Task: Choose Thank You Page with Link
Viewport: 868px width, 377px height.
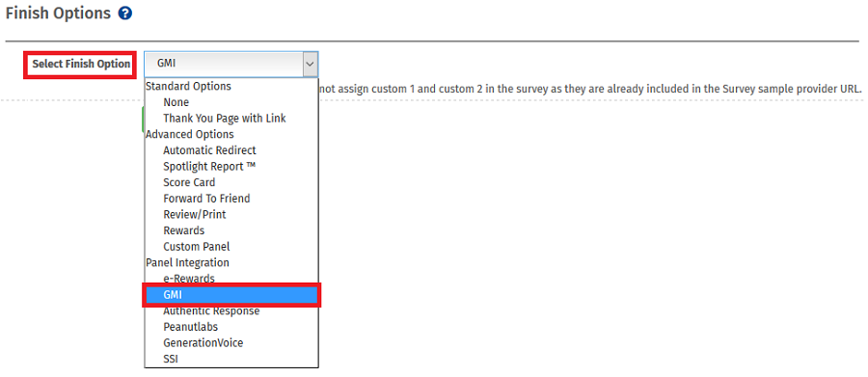Action: coord(231,119)
